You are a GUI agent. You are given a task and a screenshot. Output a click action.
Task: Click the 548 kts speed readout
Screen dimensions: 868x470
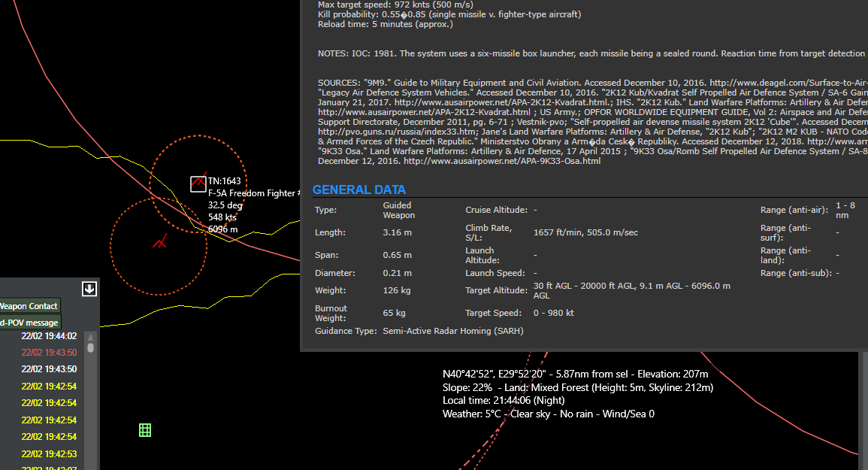click(222, 217)
